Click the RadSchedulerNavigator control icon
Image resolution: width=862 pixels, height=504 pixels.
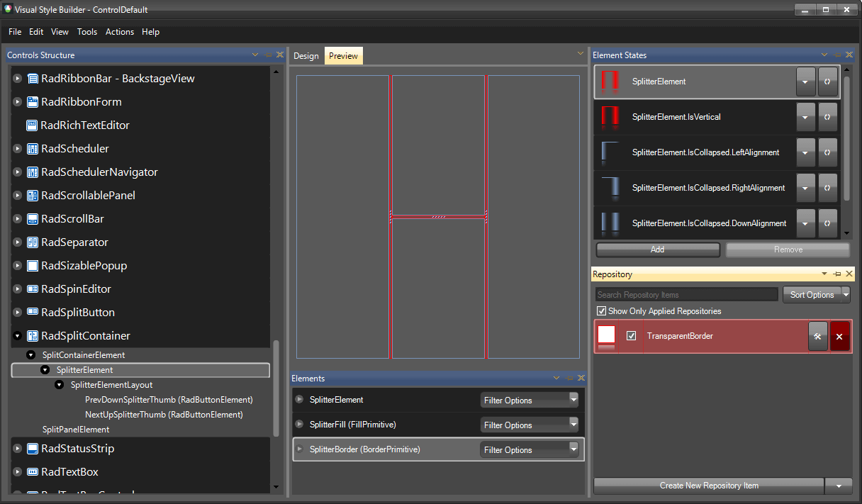32,172
